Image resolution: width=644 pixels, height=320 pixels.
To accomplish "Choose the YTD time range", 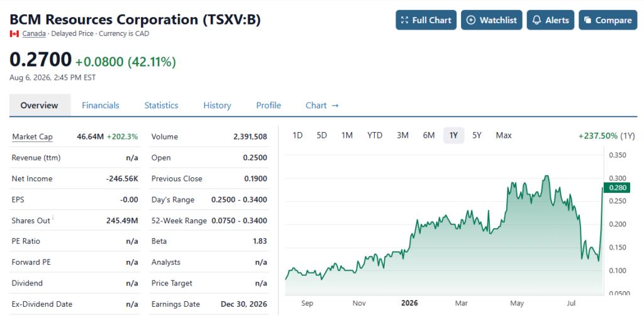I will 375,135.
